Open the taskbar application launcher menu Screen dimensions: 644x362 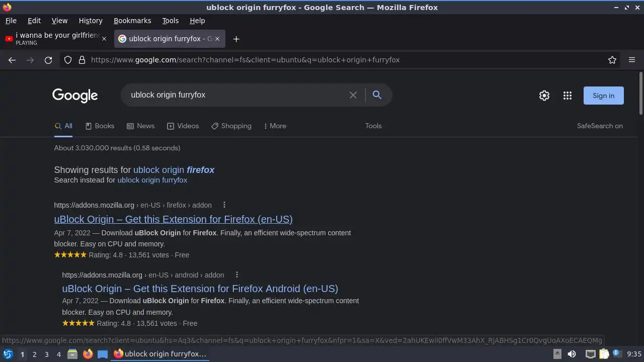coord(8,354)
